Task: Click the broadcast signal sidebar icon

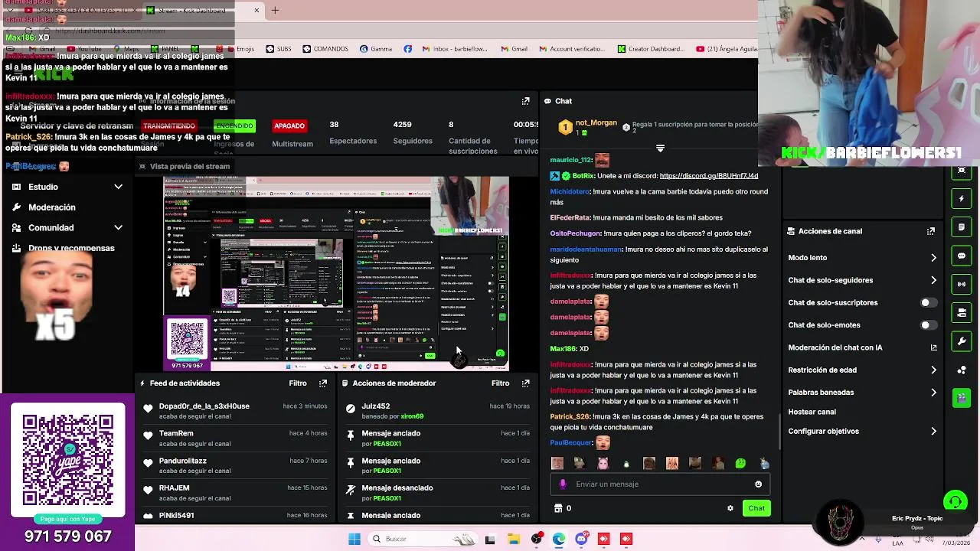Action: tap(962, 284)
